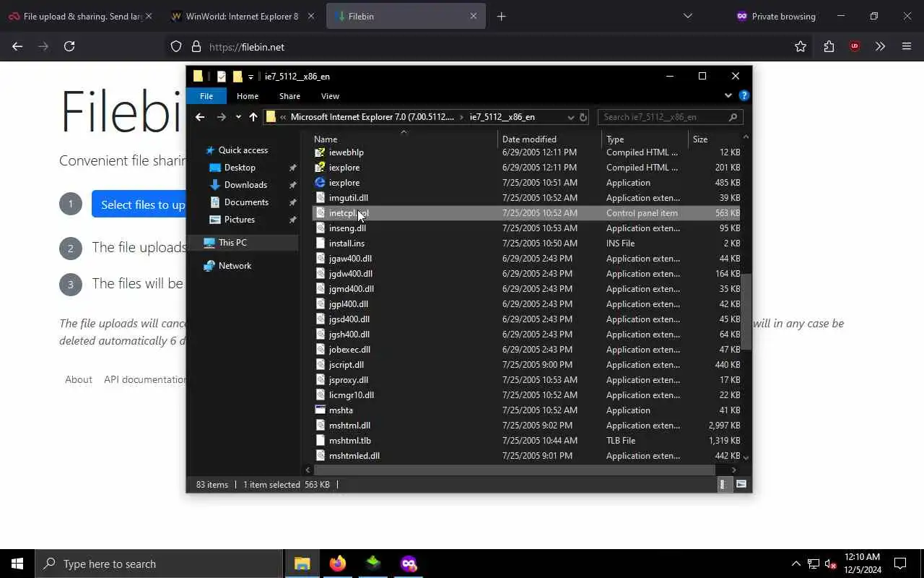
Task: Open Downloads in navigation pane
Action: [245, 185]
